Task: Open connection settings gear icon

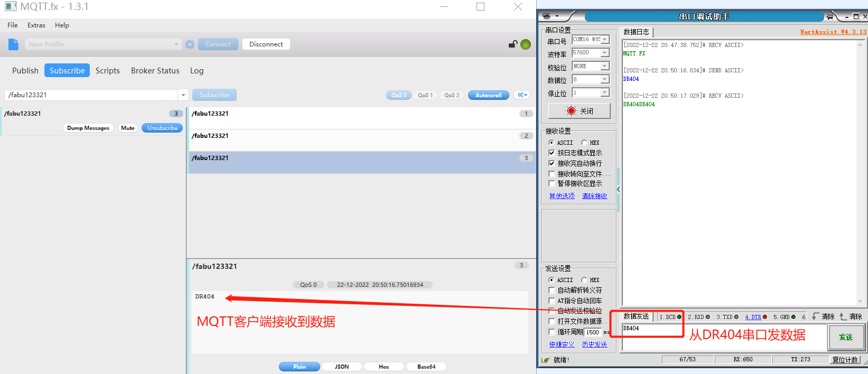Action: tap(190, 44)
